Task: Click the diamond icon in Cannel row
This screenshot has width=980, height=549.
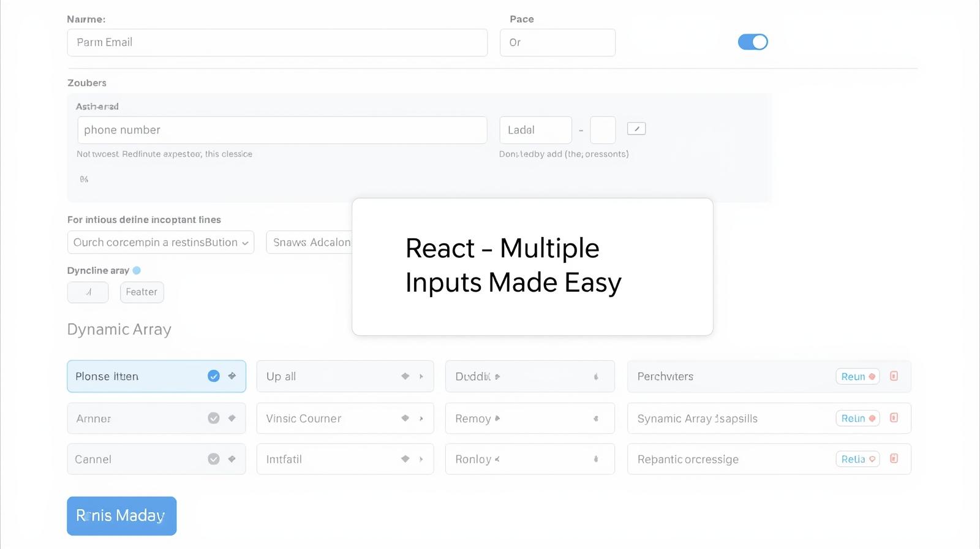Action: point(232,459)
